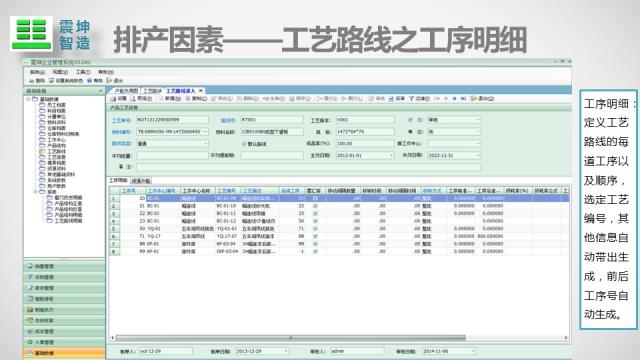Toggle the checkbox in table row 1
640x360 pixels.
click(x=315, y=198)
